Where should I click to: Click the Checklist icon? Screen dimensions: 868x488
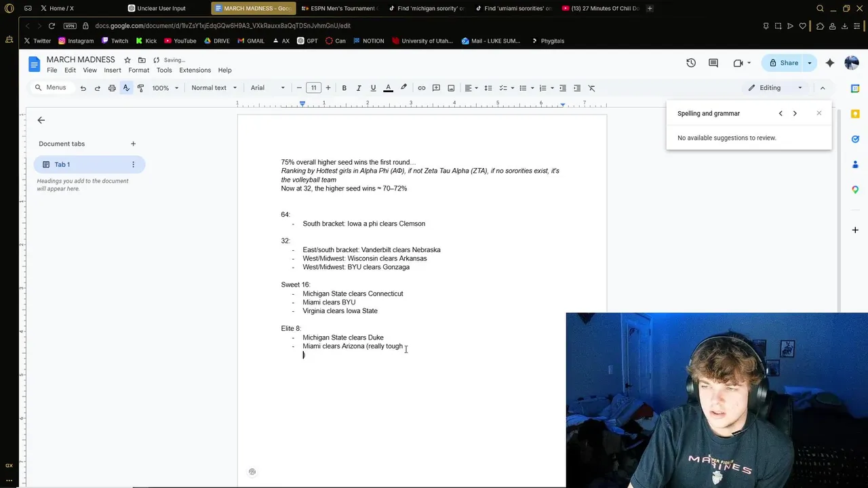coord(503,88)
